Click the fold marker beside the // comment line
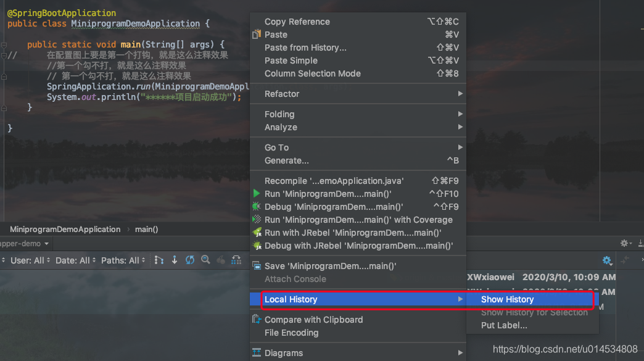The width and height of the screenshot is (644, 361). click(4, 56)
